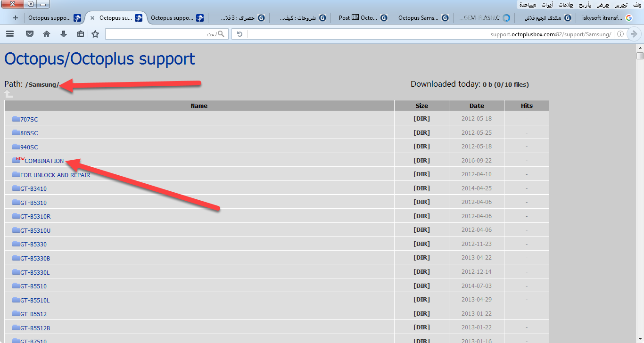This screenshot has width=644, height=343.
Task: Select the date 2012-05-25
Action: 477,133
